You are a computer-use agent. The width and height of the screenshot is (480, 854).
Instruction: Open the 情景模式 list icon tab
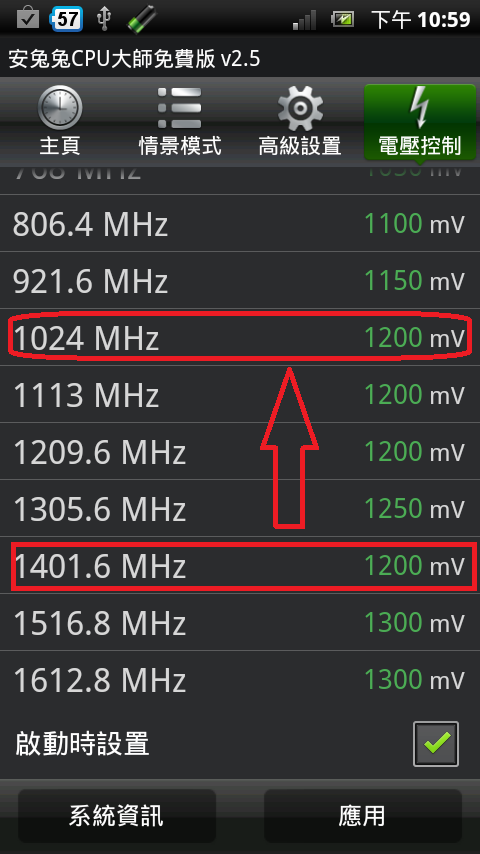pyautogui.click(x=180, y=121)
